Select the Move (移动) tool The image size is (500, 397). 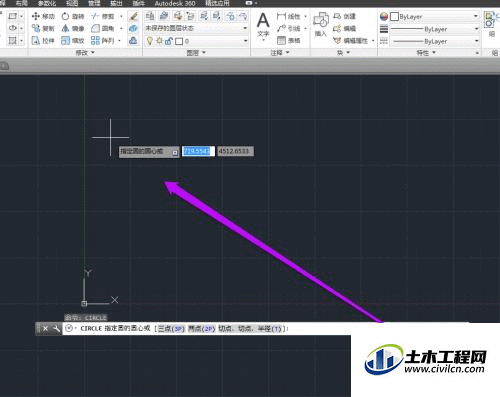click(x=43, y=16)
